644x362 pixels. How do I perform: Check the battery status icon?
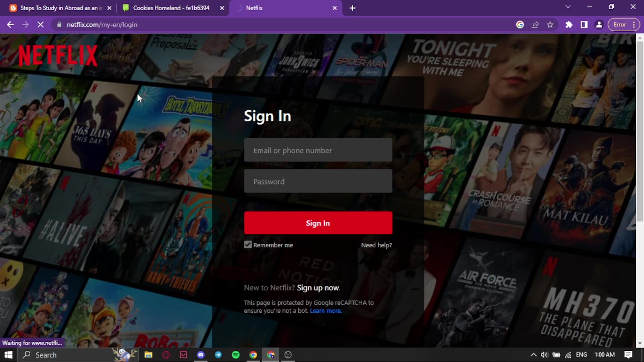[556, 355]
